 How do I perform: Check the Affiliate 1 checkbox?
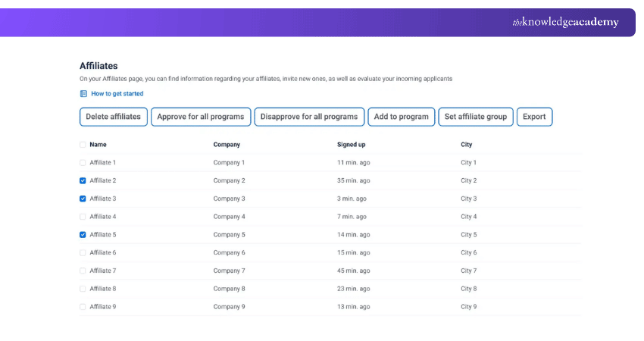click(x=83, y=163)
